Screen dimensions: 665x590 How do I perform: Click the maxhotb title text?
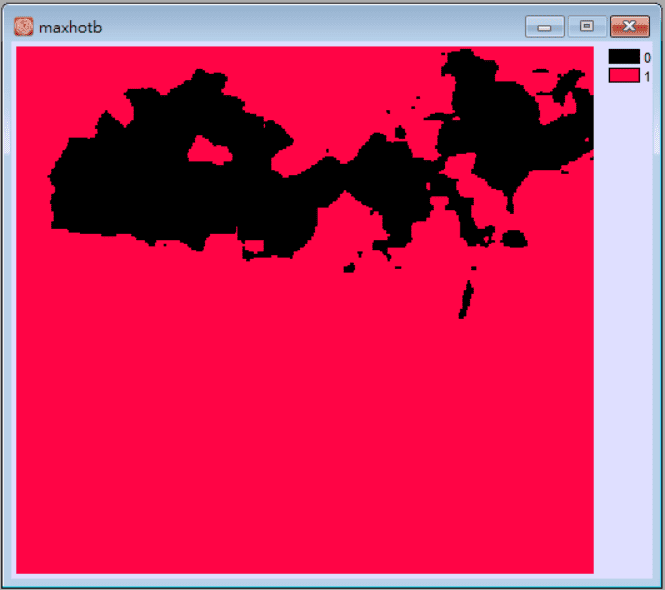click(x=70, y=28)
